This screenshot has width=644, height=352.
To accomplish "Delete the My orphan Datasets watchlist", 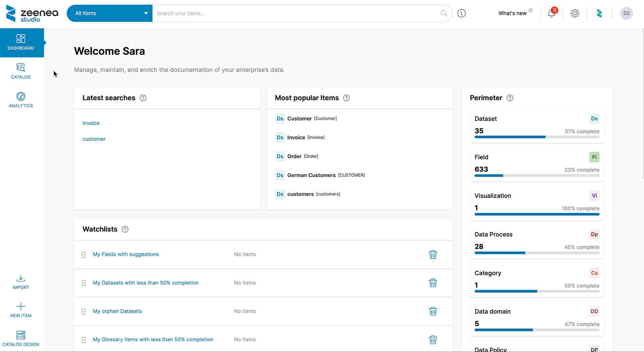I will click(x=433, y=311).
